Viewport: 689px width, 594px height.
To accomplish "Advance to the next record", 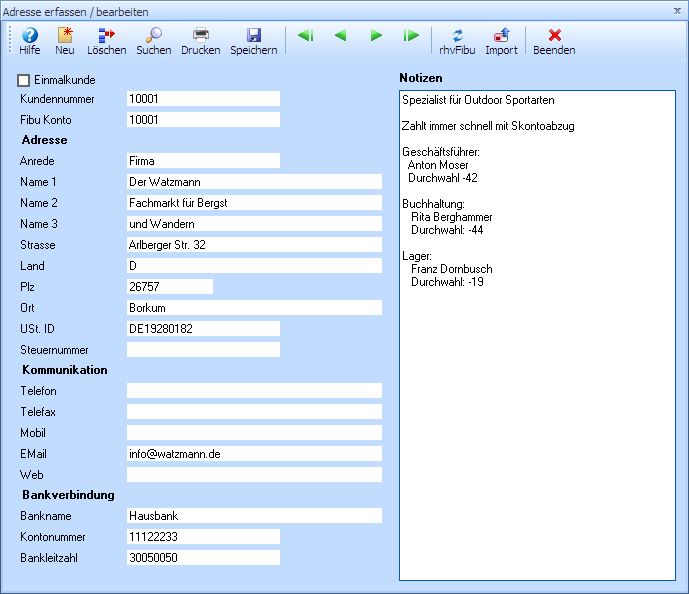I will pos(376,36).
